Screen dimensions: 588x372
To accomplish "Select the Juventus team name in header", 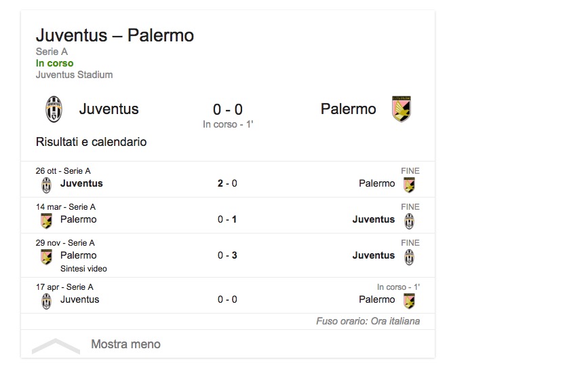I will (109, 109).
